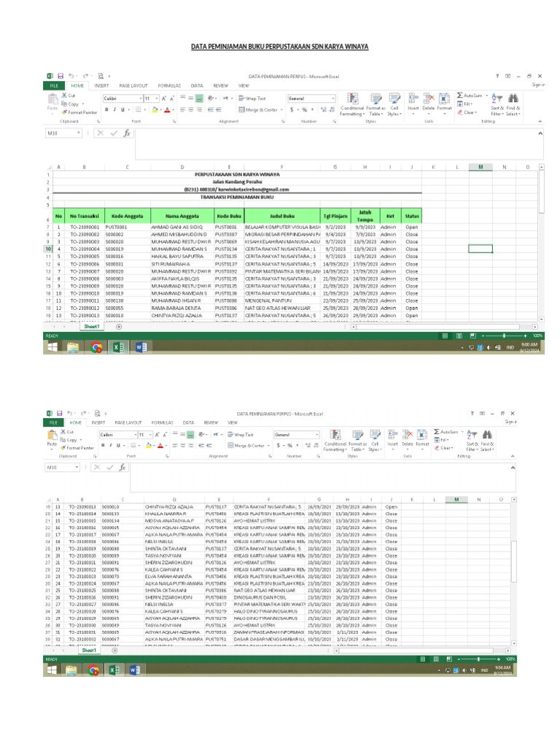Click Format Painter in the upper Excel window
The image size is (560, 747).
[x=81, y=112]
